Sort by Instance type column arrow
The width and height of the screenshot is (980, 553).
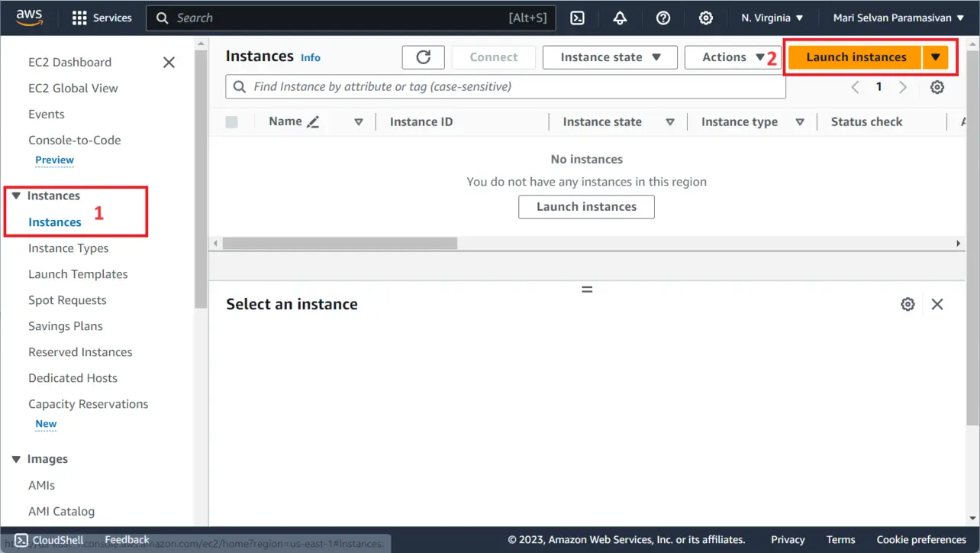point(800,122)
